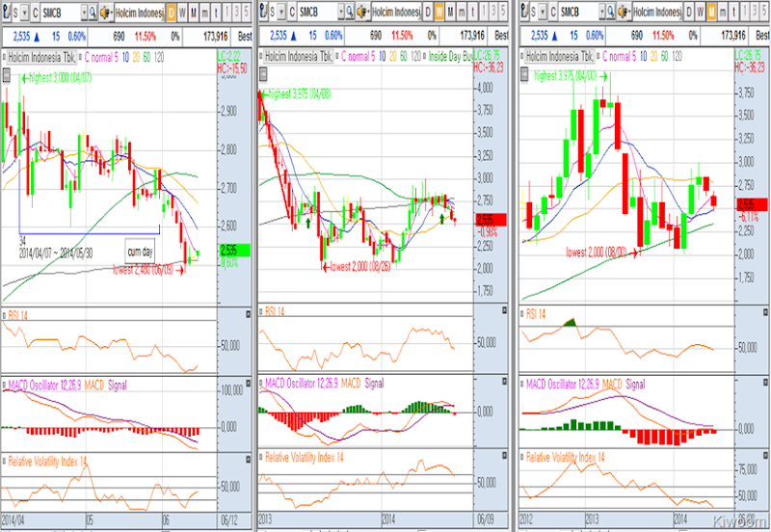Open stock search magnifier in daily panel
Image resolution: width=771 pixels, height=532 pixels.
point(93,12)
